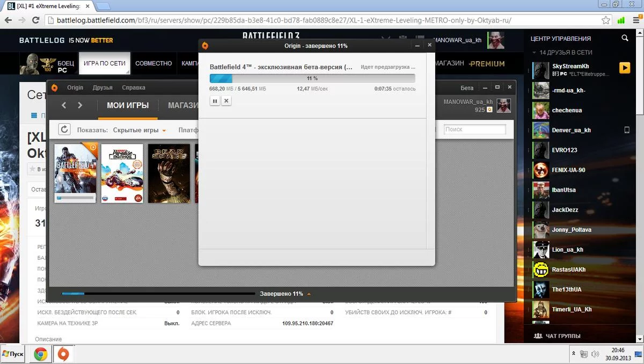Click Jonny_Poltava dog avatar
644x364 pixels.
click(x=541, y=230)
